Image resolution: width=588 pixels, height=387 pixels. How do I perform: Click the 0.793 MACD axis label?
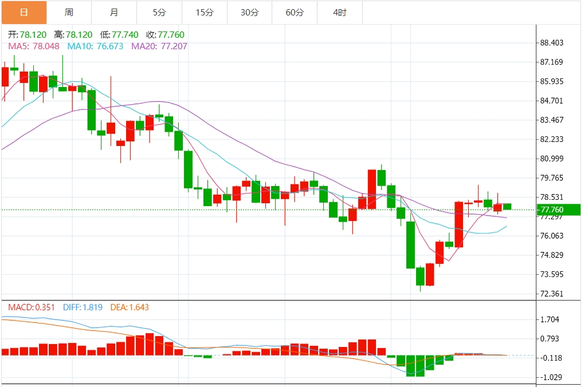click(550, 339)
